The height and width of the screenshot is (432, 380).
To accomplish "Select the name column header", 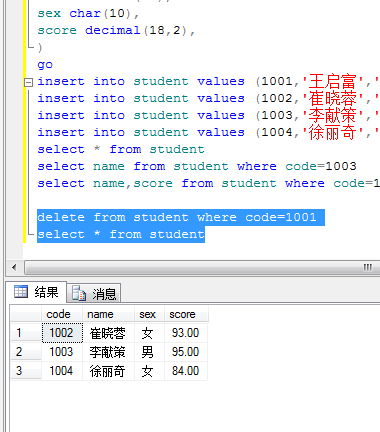I will 108,314.
